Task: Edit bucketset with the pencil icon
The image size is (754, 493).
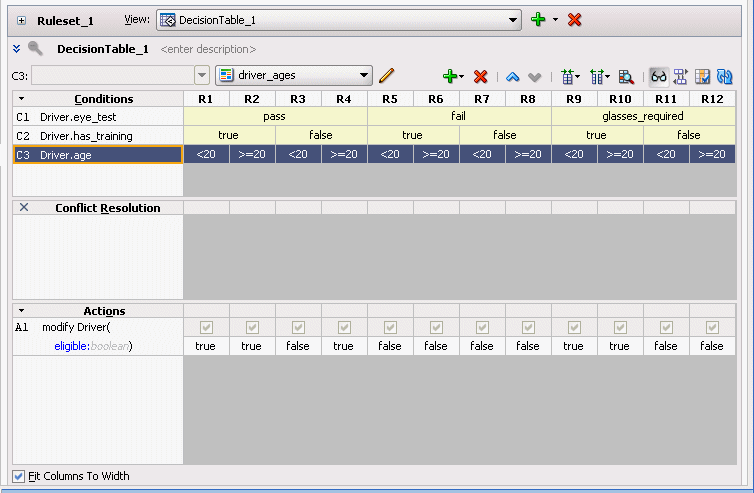Action: 387,76
